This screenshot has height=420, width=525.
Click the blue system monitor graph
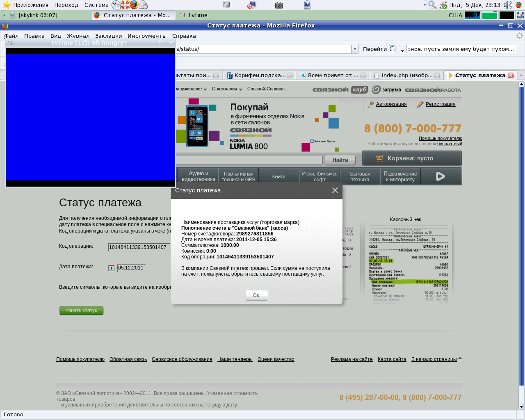[x=472, y=15]
